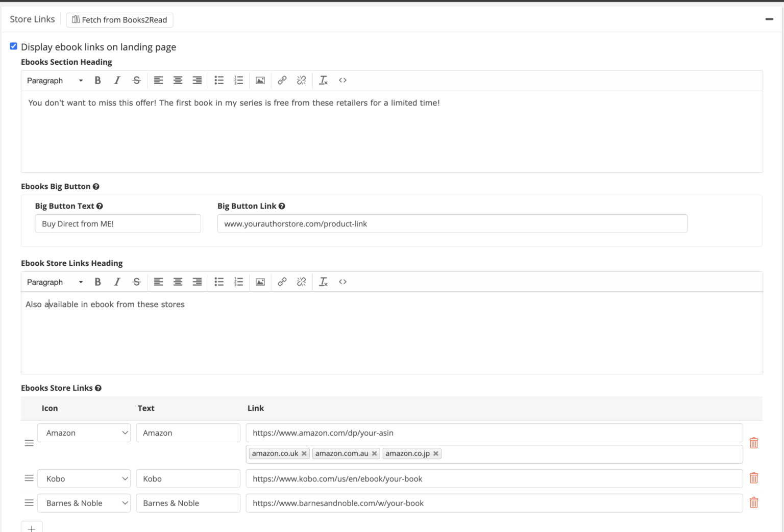The image size is (784, 532).
Task: Click the bullet list icon in Ebook Store Links Heading toolbar
Action: pyautogui.click(x=219, y=282)
